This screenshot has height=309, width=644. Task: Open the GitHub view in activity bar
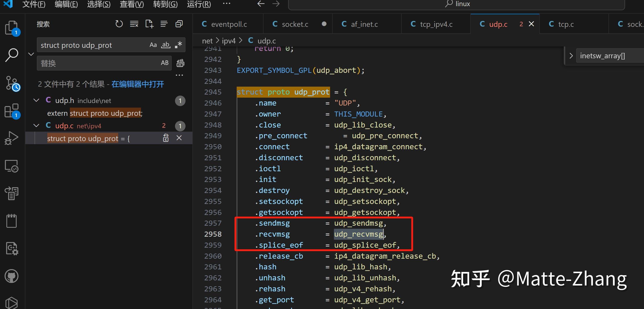coord(12,276)
